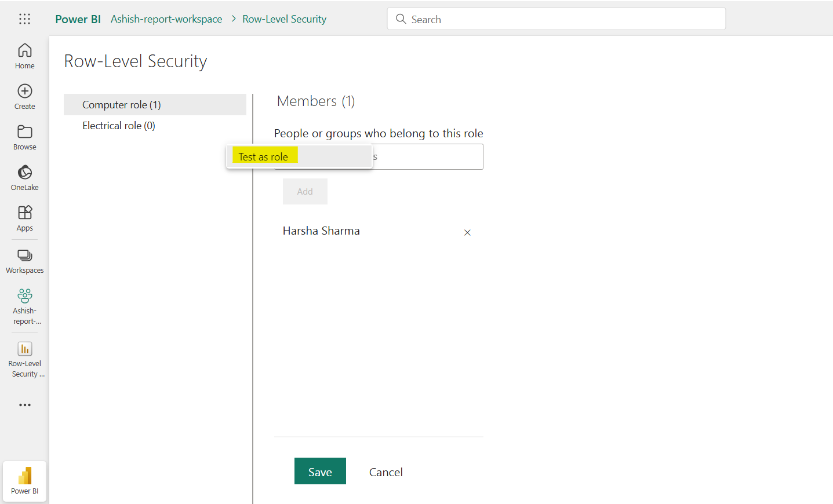
Task: Save the role membership changes
Action: point(320,471)
